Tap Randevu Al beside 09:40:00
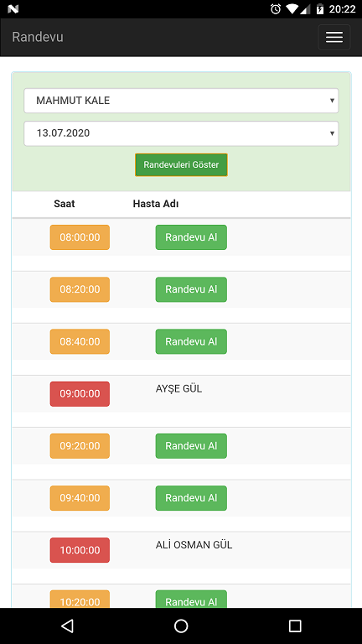This screenshot has width=362, height=644. click(191, 498)
